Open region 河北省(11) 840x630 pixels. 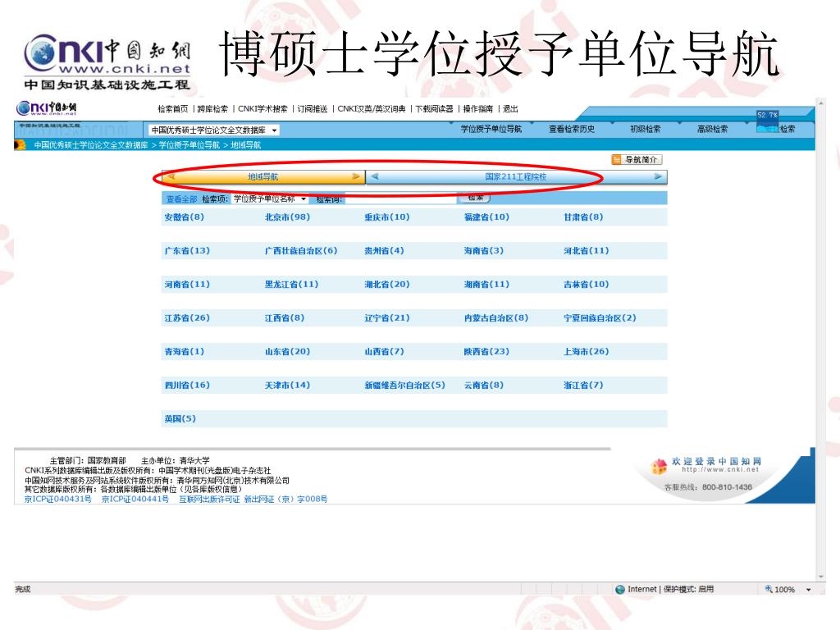[586, 251]
